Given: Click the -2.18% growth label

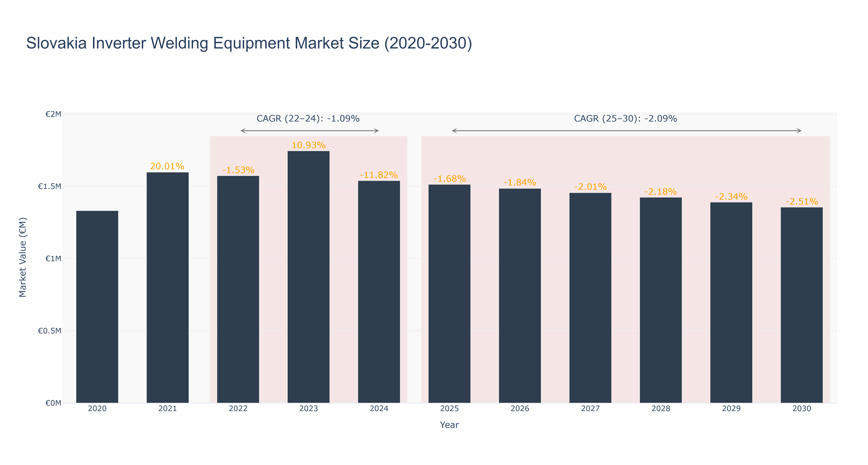Looking at the screenshot, I should click(661, 192).
